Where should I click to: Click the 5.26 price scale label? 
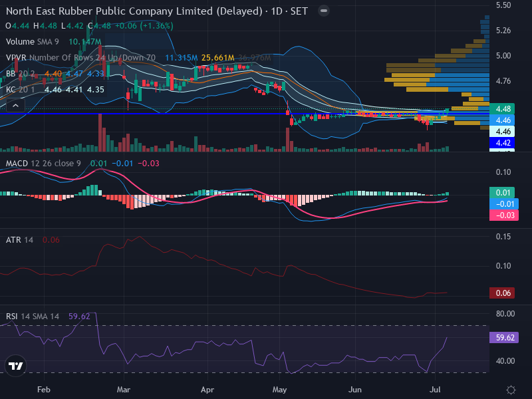point(503,31)
